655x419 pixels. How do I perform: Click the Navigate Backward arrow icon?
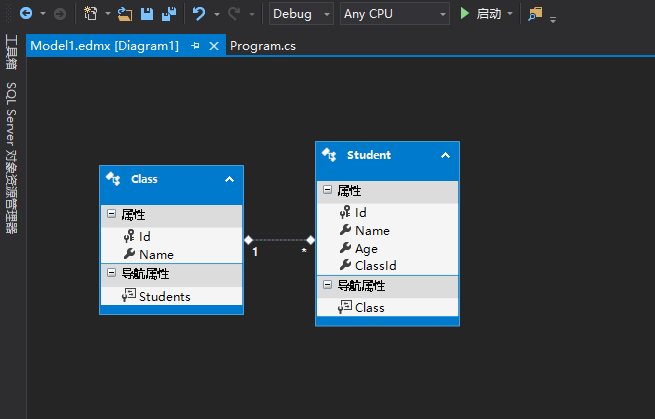pos(26,14)
